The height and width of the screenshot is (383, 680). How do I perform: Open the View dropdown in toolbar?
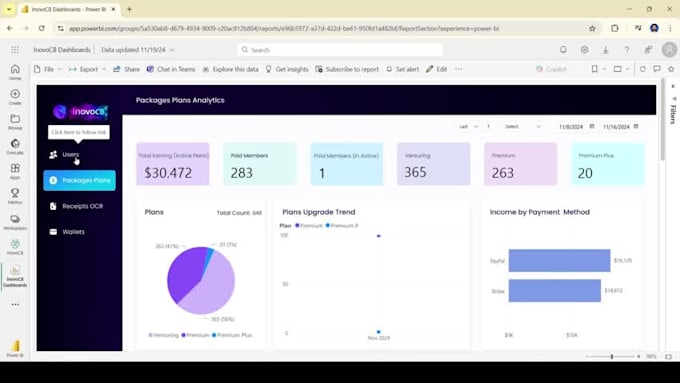621,69
